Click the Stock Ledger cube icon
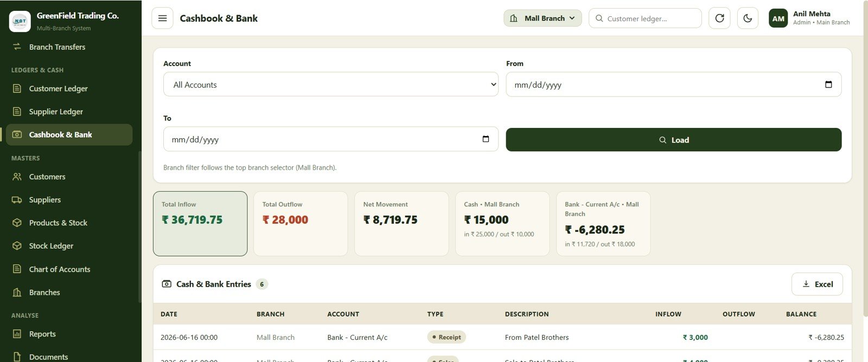868x362 pixels. pos(17,245)
